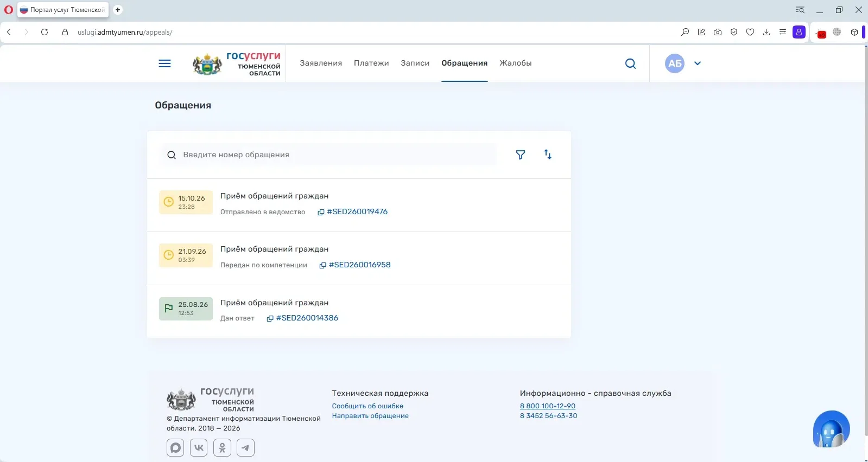Viewport: 868px width, 462px height.
Task: Click the Госуслуги Тюменской области header logo
Action: (x=237, y=63)
